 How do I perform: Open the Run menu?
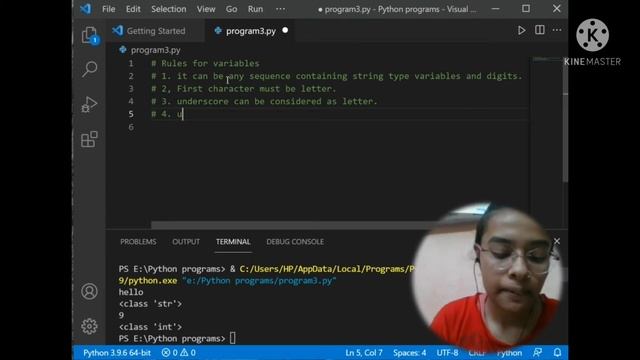click(x=255, y=9)
